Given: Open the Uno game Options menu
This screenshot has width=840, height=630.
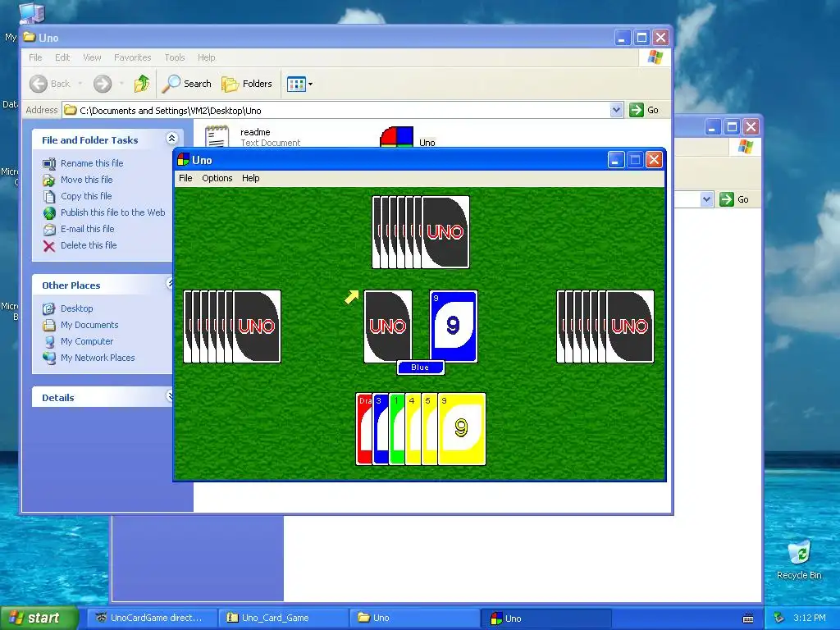Looking at the screenshot, I should pyautogui.click(x=217, y=178).
